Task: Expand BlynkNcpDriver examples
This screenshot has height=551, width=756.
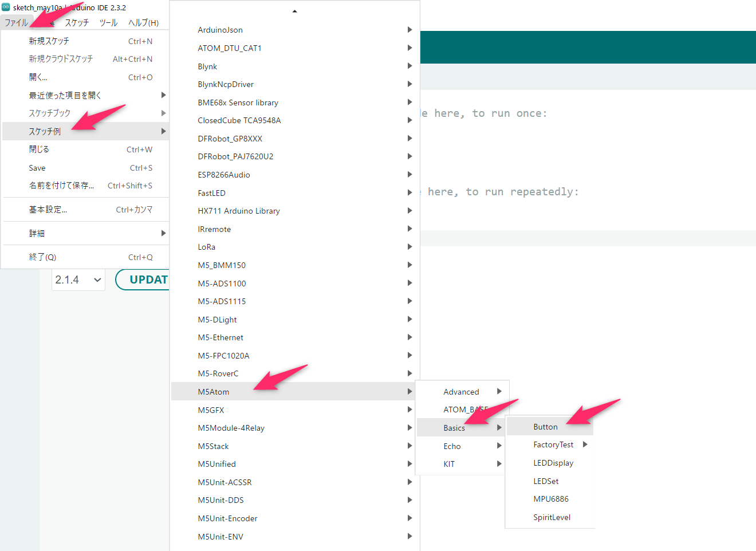Action: coord(294,84)
